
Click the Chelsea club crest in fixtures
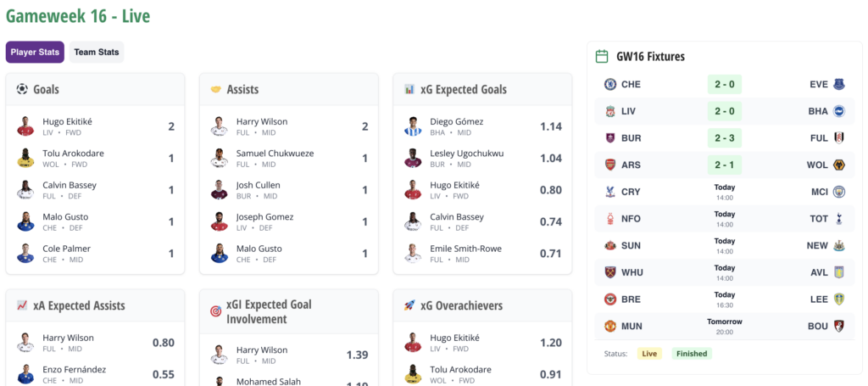point(609,85)
